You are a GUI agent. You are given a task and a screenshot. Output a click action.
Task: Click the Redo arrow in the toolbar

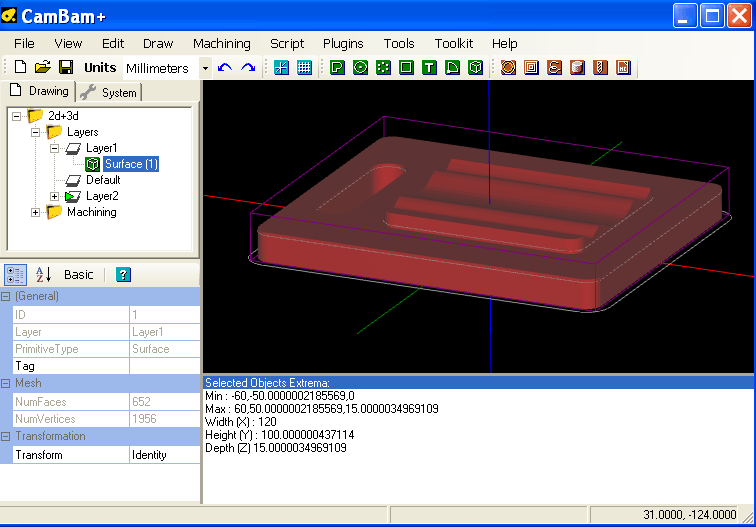[x=248, y=67]
